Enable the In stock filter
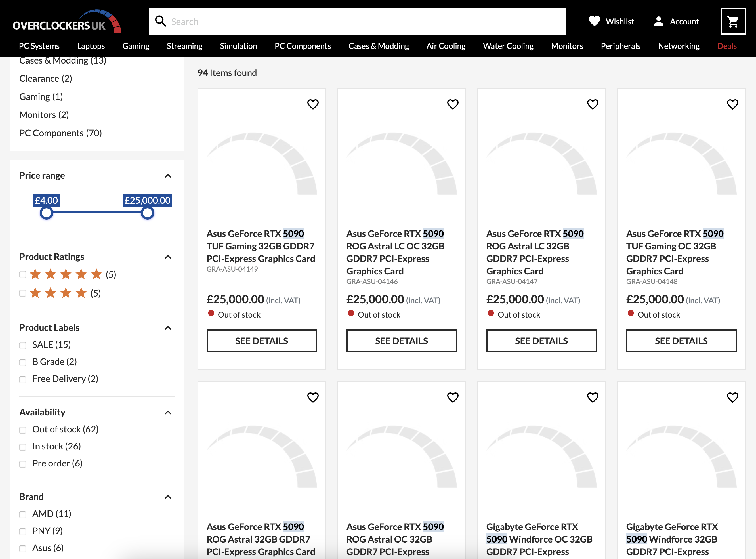Image resolution: width=756 pixels, height=559 pixels. (x=23, y=447)
